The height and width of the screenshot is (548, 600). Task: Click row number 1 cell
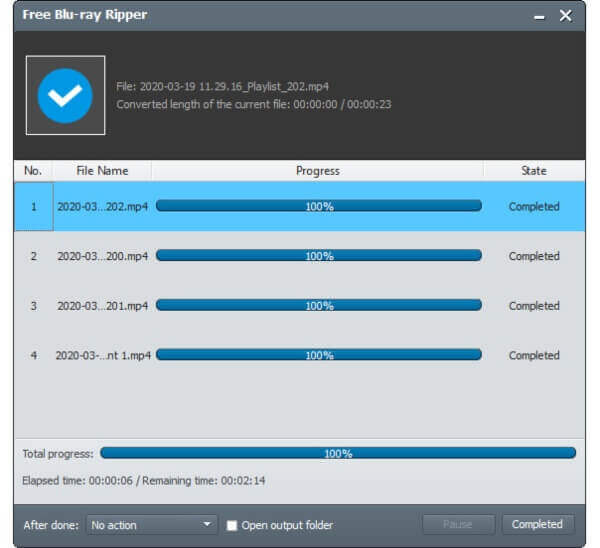coord(34,207)
